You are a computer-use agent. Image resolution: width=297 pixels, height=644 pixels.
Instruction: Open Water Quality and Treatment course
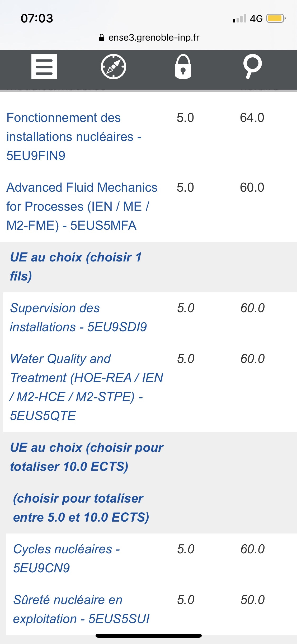click(86, 387)
